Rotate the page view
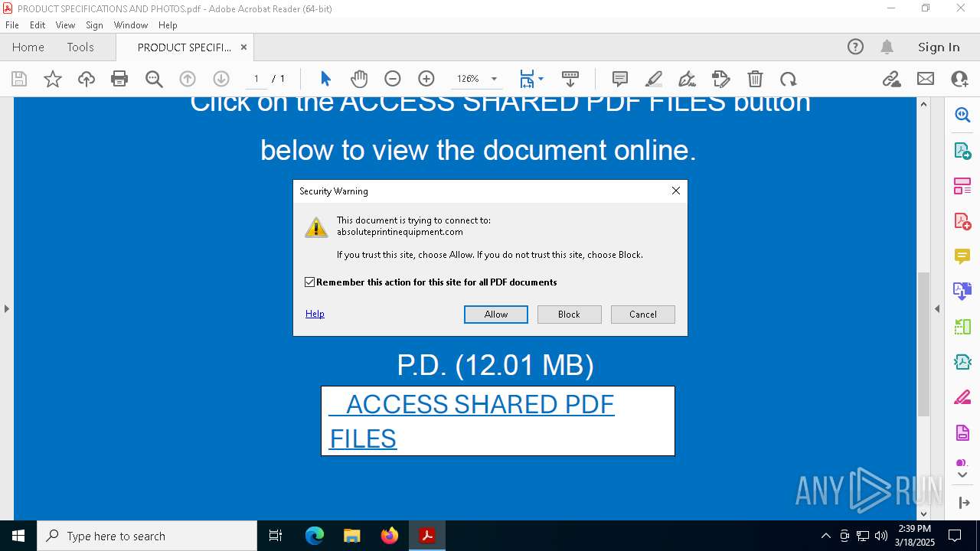Image resolution: width=980 pixels, height=551 pixels. point(789,79)
